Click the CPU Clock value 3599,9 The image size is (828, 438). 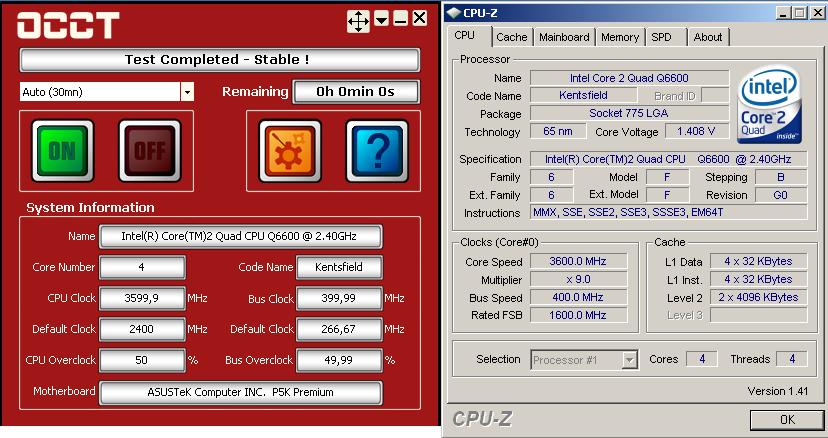(142, 299)
